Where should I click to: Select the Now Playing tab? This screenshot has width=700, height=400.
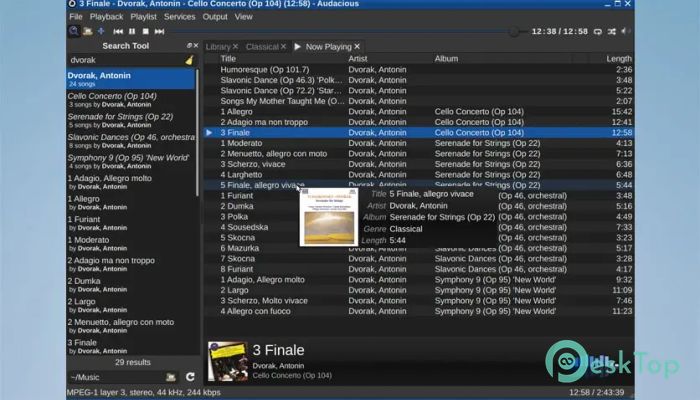329,47
